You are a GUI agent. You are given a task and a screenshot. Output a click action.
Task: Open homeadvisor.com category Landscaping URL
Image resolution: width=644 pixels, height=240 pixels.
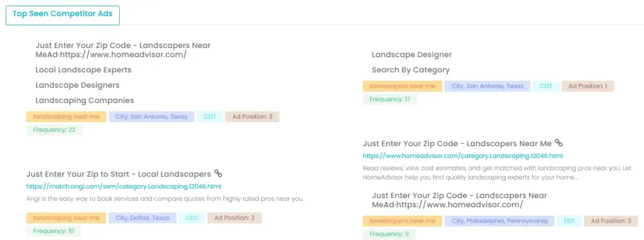coord(463,156)
